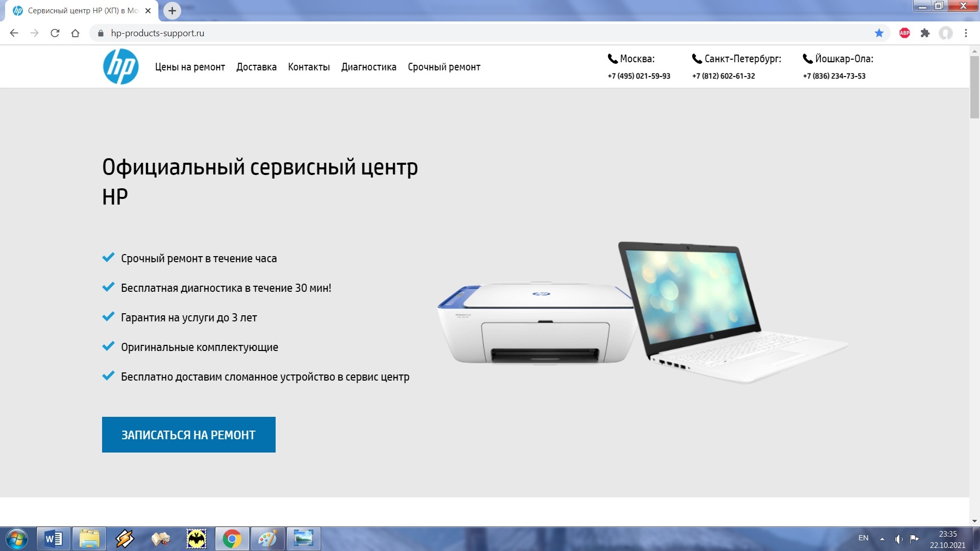Call St. Petersburg number +7 (812) 602-61-32
Screen dimensions: 980x551
[x=723, y=76]
